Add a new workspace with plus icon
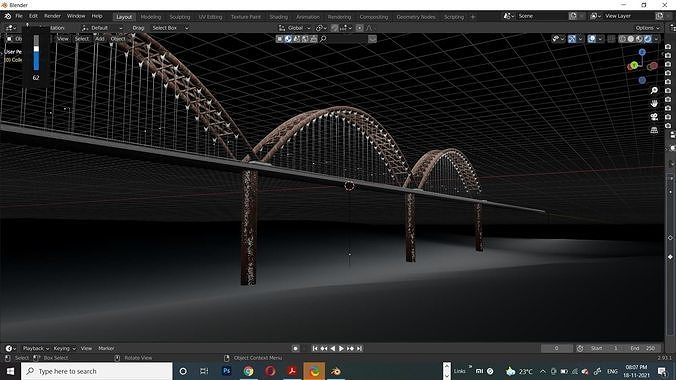676x380 pixels. coord(473,17)
